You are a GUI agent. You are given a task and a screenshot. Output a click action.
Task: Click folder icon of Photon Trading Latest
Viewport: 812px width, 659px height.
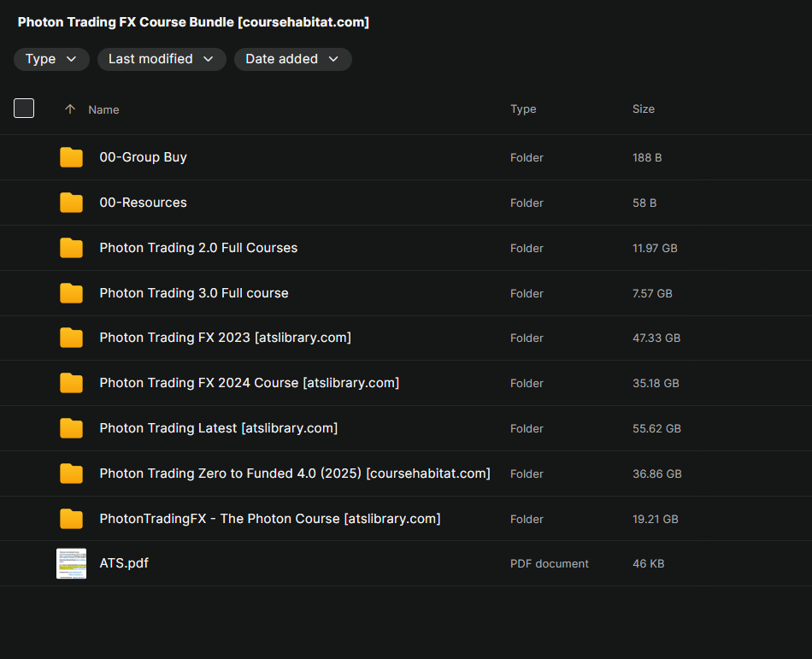tap(72, 428)
